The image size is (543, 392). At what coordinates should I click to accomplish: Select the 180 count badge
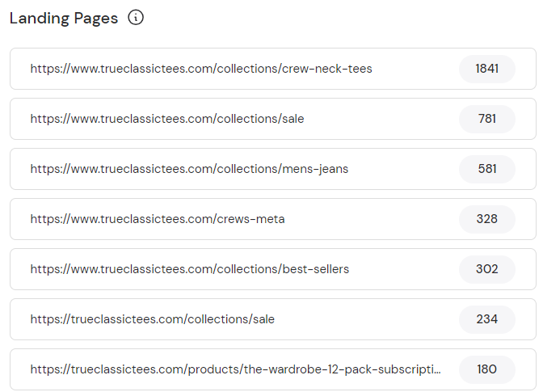tap(486, 369)
